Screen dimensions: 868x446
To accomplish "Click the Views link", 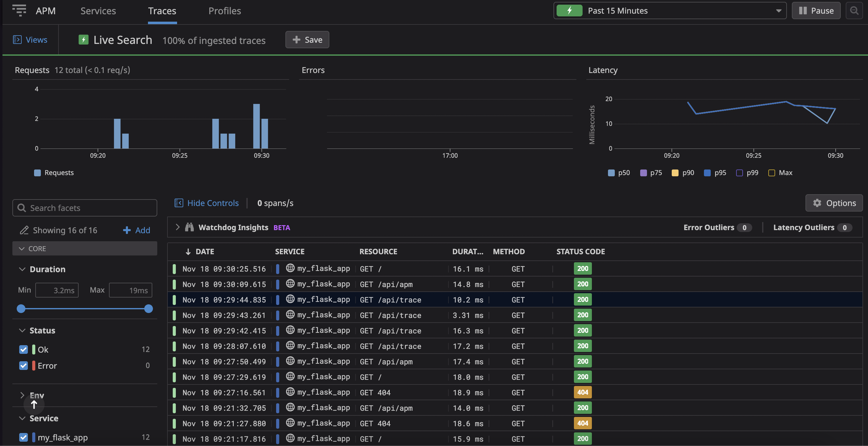I will [x=37, y=40].
